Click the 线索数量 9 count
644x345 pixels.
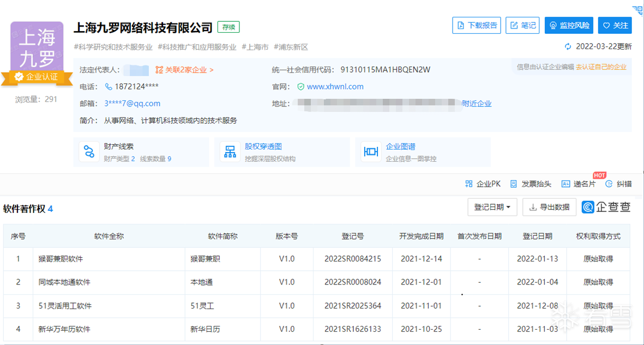169,159
